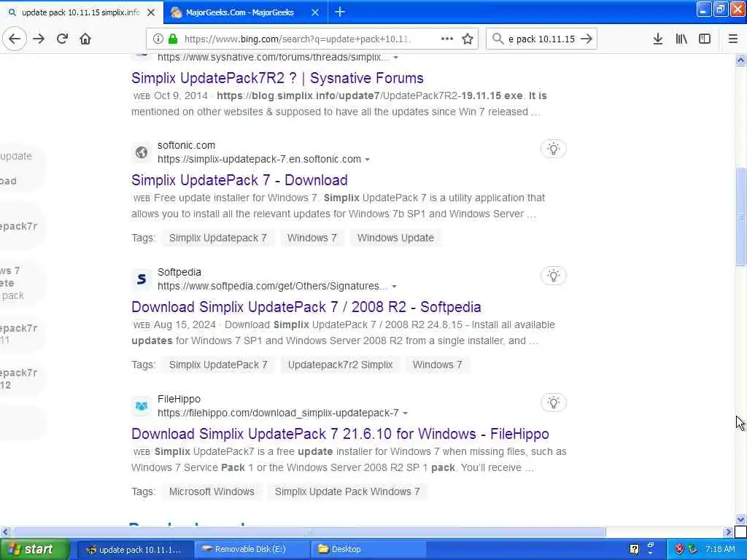Expand sysnative URL dropdown arrow
This screenshot has width=747, height=560.
point(395,58)
